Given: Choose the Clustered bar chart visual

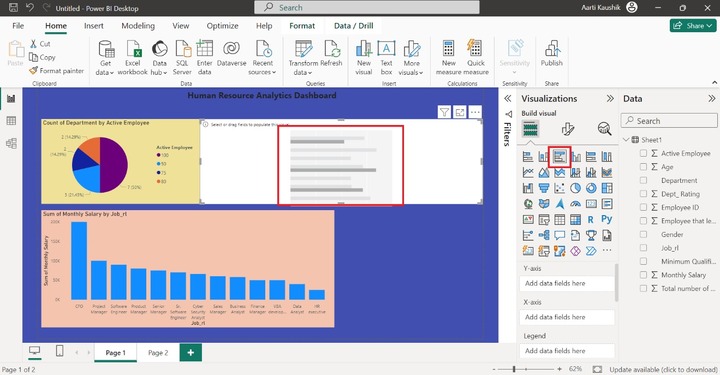Looking at the screenshot, I should coord(559,157).
